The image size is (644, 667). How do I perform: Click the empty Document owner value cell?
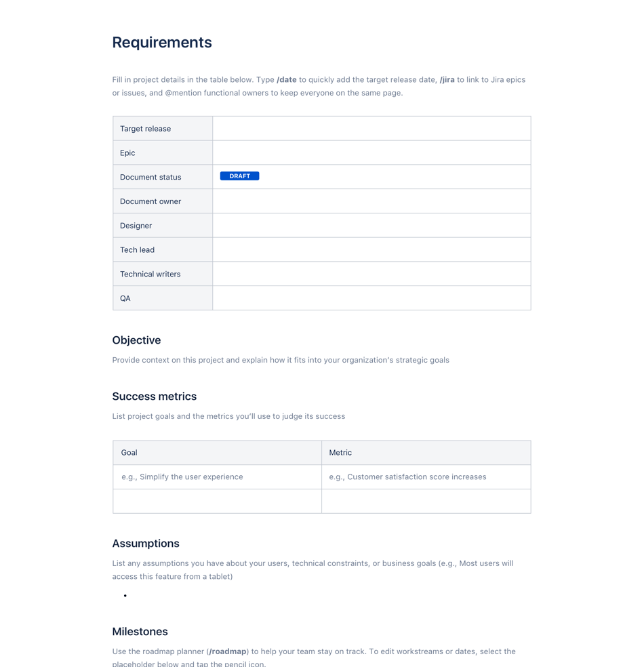[371, 201]
